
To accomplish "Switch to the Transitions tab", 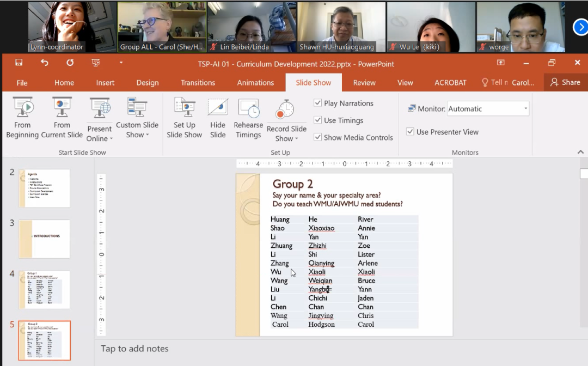I will tap(198, 83).
